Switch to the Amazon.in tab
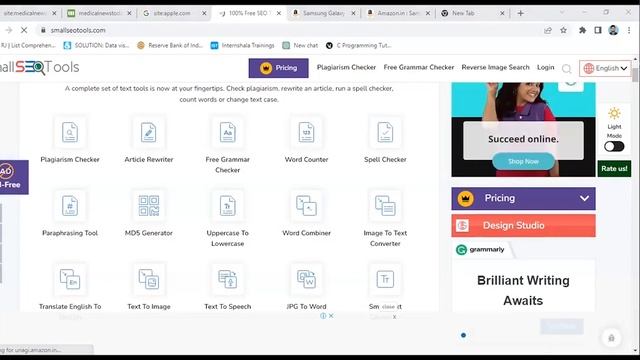 click(398, 13)
